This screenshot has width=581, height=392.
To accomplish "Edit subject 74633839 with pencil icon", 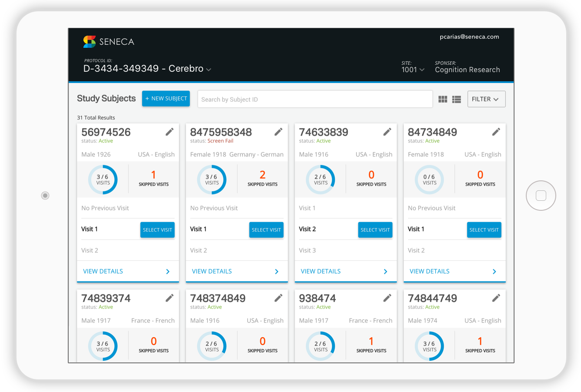I will tap(387, 132).
